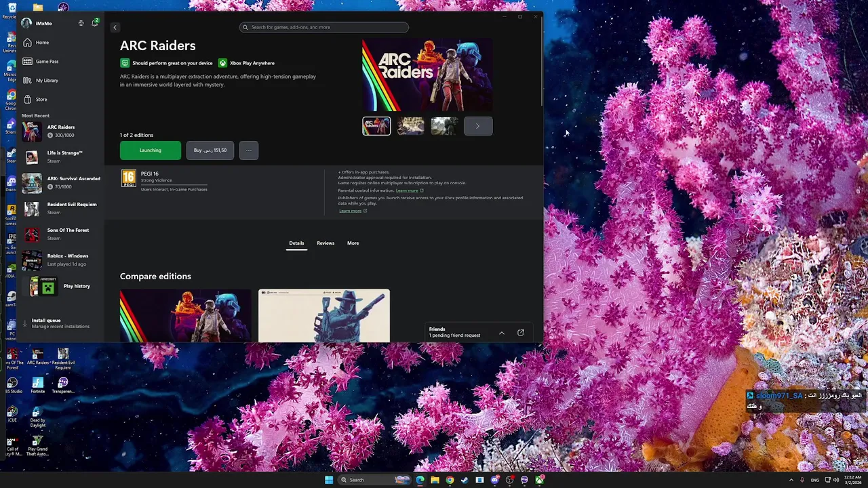Select the first ARC Raiders gallery thumbnail
Screen dimensions: 868x488
376,126
